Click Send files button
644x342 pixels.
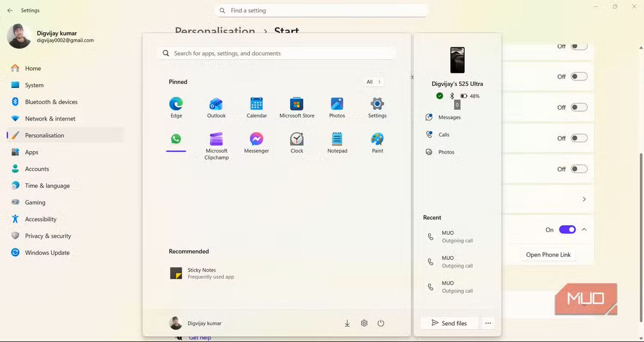pos(449,323)
